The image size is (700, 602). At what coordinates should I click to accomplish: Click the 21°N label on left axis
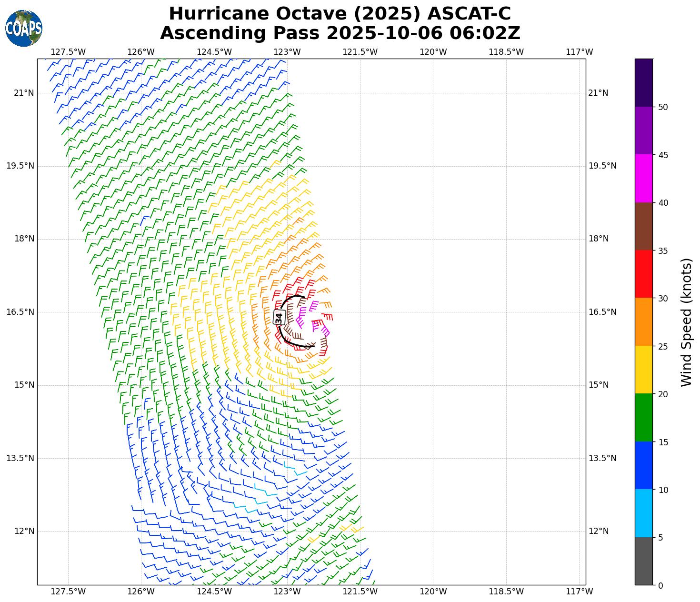pos(24,93)
